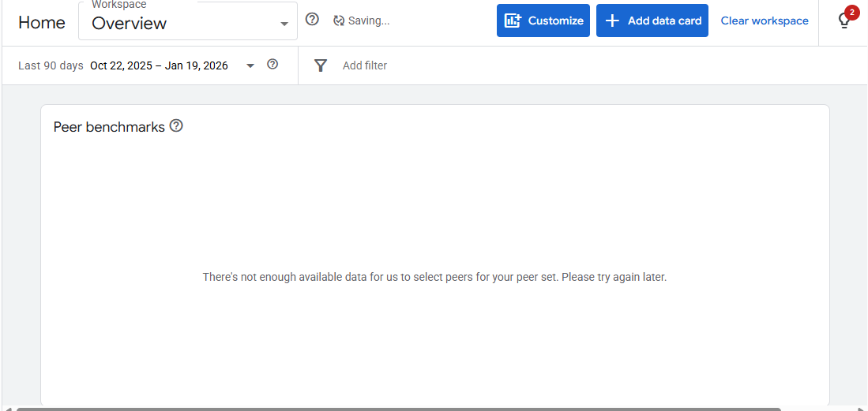The width and height of the screenshot is (868, 411).
Task: Click the red notification badge showing 2
Action: [851, 12]
